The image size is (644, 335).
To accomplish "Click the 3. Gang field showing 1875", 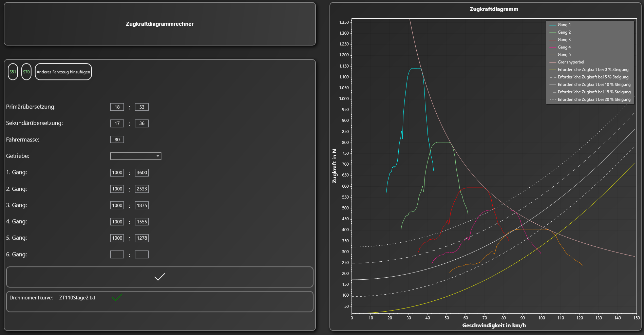I will (x=142, y=205).
